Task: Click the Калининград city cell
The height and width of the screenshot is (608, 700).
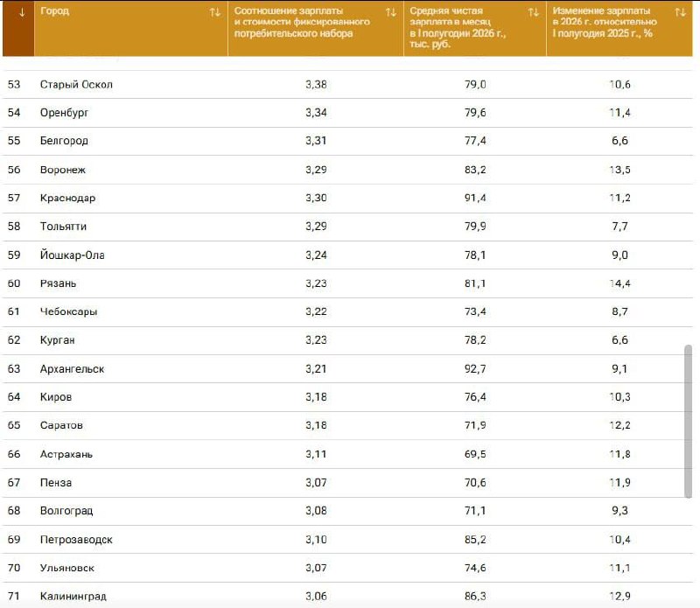Action: [73, 597]
